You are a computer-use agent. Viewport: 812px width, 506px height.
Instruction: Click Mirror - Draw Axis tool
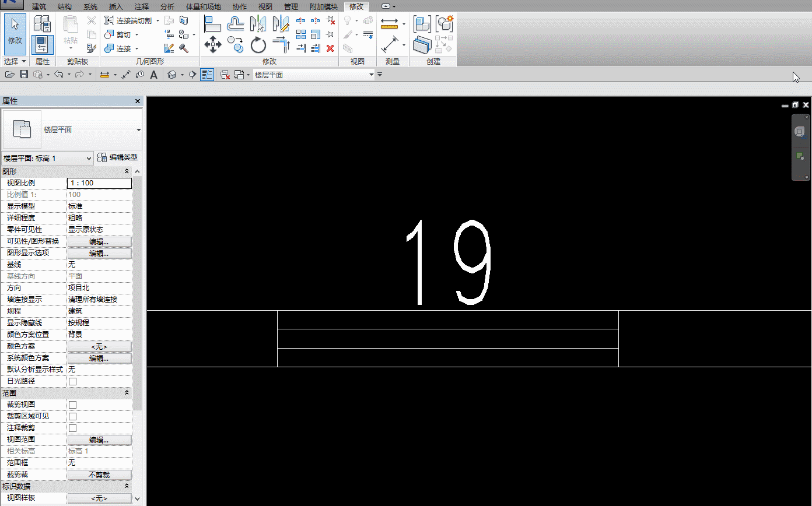click(281, 23)
